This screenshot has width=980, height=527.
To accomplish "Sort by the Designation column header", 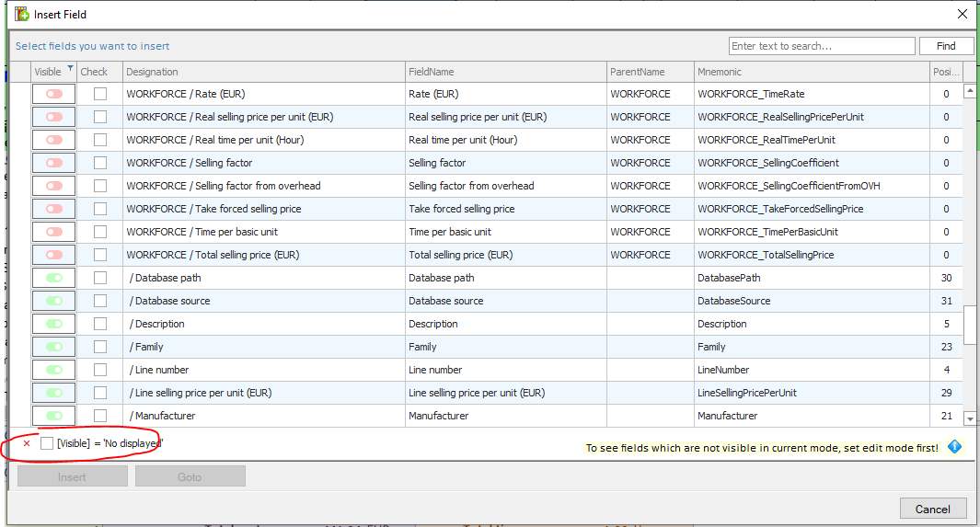I will click(263, 72).
